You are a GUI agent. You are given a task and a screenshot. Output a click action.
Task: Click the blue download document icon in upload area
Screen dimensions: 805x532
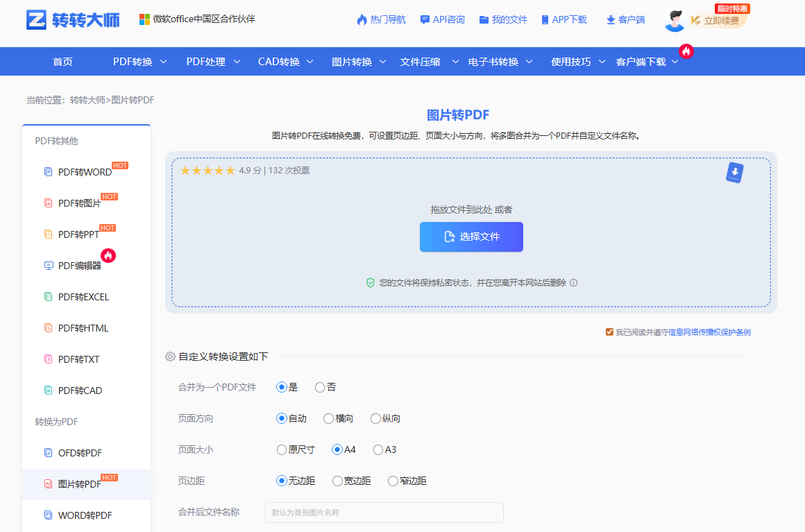[x=734, y=172]
